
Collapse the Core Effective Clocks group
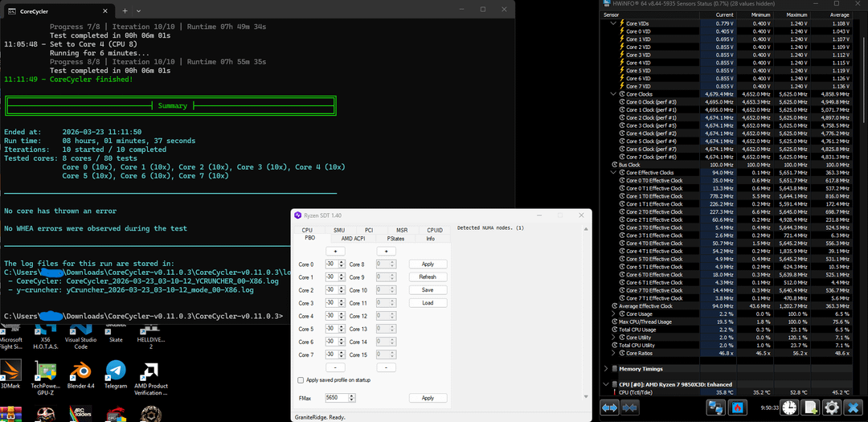(x=612, y=173)
